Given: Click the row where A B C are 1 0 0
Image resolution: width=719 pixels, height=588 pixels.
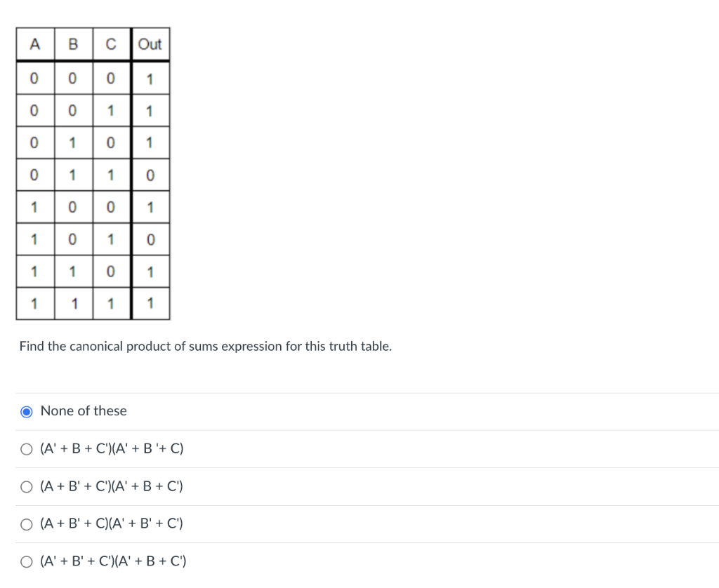Looking at the screenshot, I should pos(93,206).
